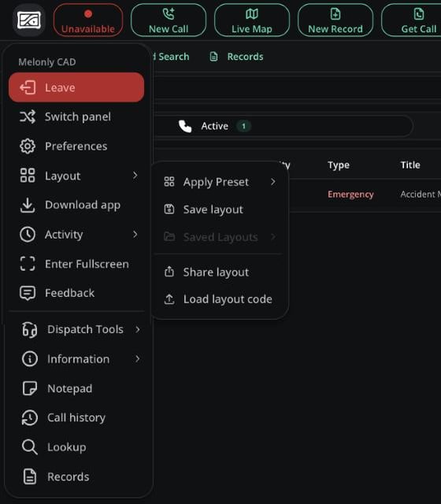Click the Records tab document icon
The image size is (441, 504).
[213, 57]
